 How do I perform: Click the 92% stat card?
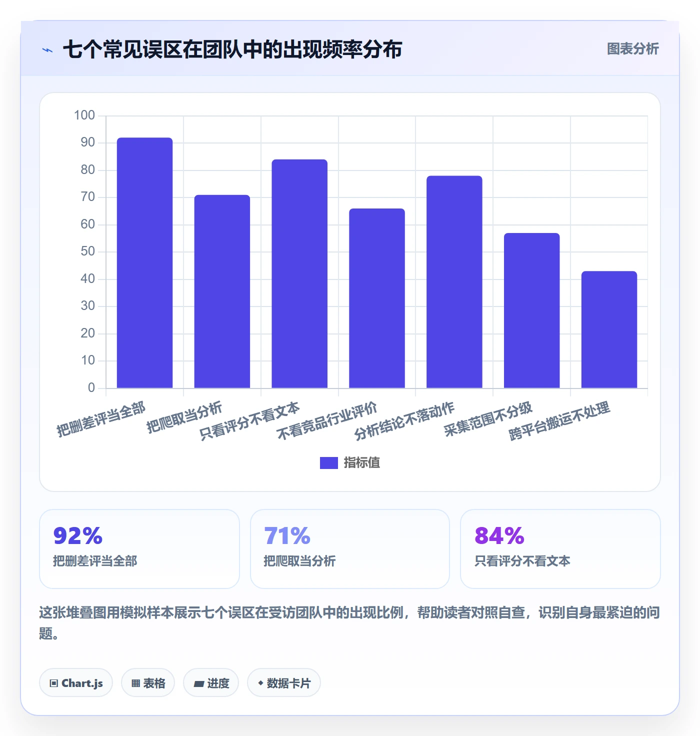(x=139, y=549)
